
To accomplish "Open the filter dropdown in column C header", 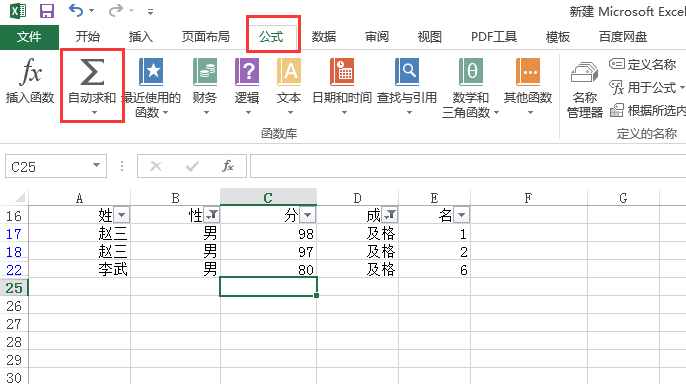I will (308, 215).
